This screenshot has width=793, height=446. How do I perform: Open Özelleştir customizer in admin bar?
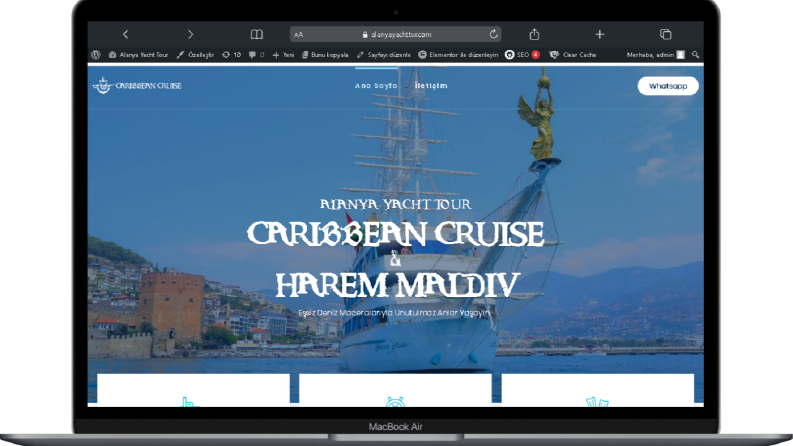[195, 55]
